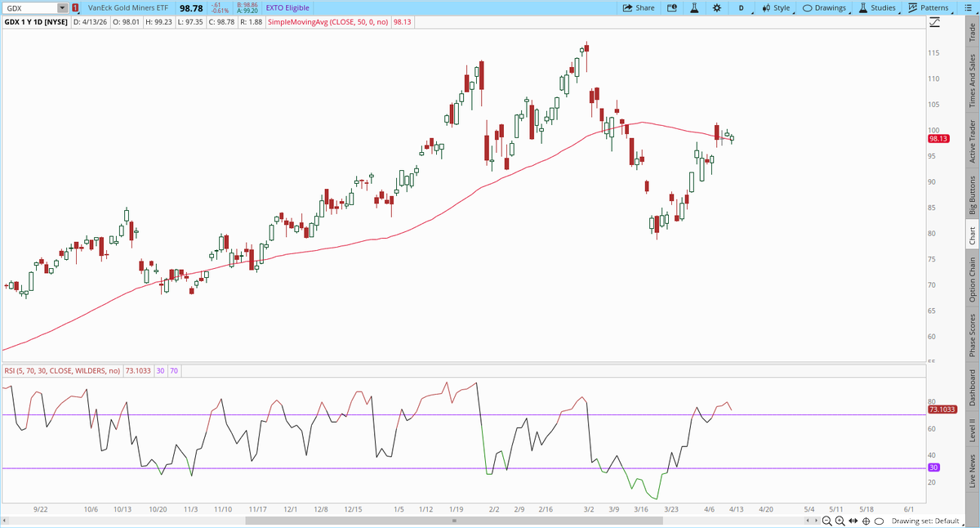Click the 115 price axis label
Viewport: 980px width, 528px height.
click(x=933, y=53)
